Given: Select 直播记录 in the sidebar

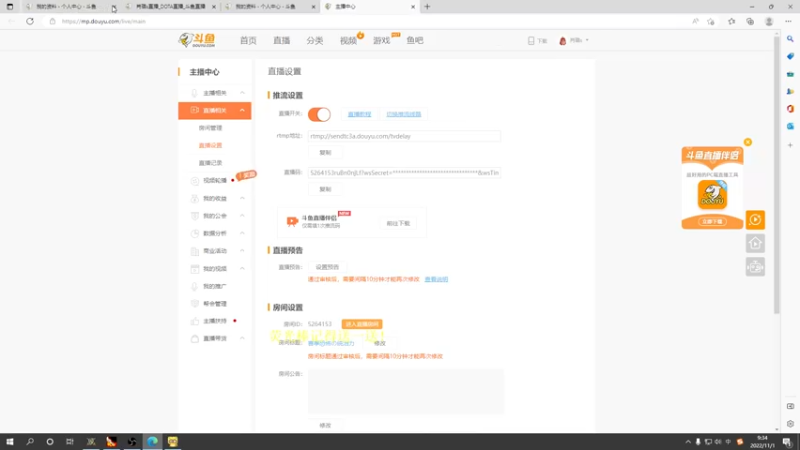Looking at the screenshot, I should click(210, 163).
